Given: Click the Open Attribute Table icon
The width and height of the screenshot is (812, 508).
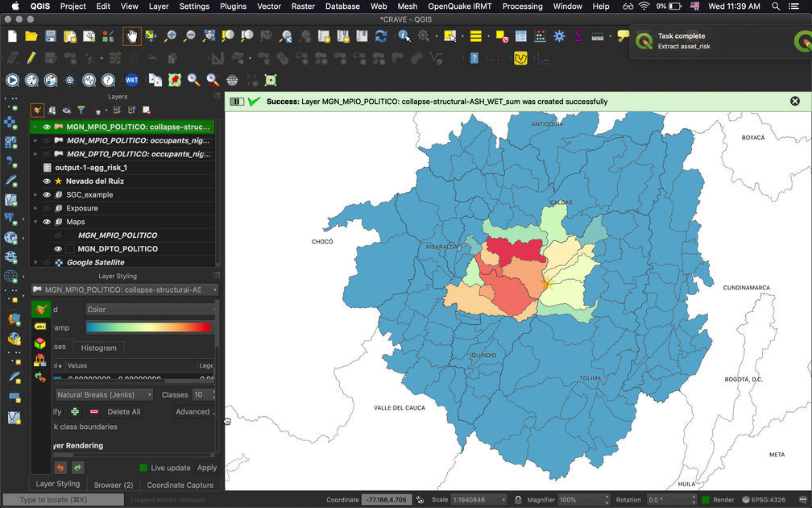Looking at the screenshot, I should 520,36.
